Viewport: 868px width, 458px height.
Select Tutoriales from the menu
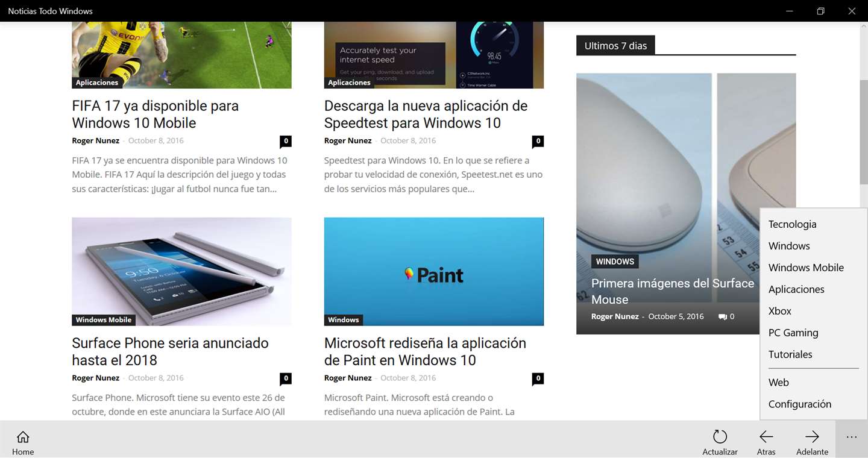click(790, 354)
